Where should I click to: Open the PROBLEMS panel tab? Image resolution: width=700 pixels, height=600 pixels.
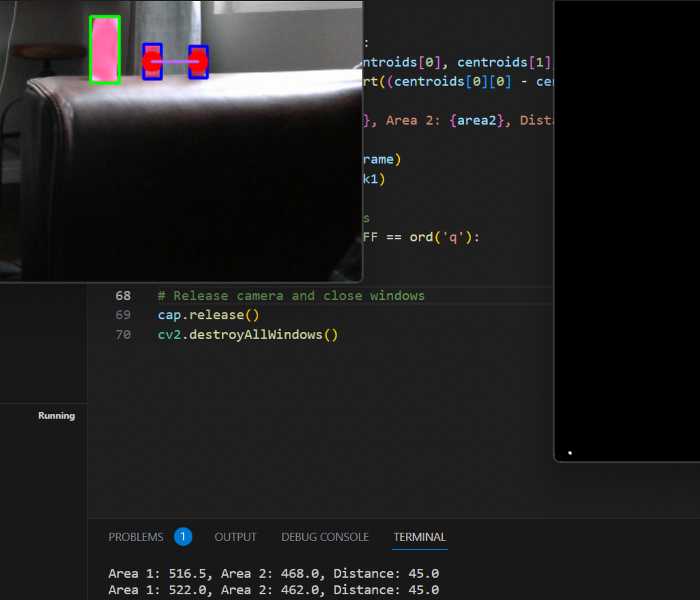click(x=135, y=537)
